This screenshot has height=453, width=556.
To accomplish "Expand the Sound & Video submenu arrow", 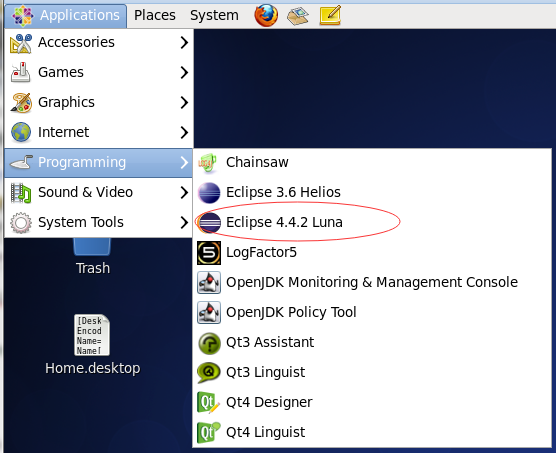I will coord(184,192).
